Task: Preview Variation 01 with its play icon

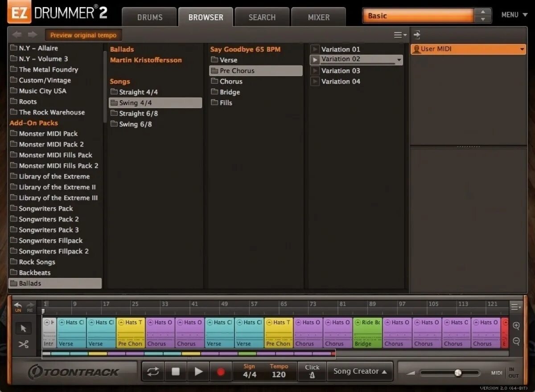Action: click(x=315, y=49)
